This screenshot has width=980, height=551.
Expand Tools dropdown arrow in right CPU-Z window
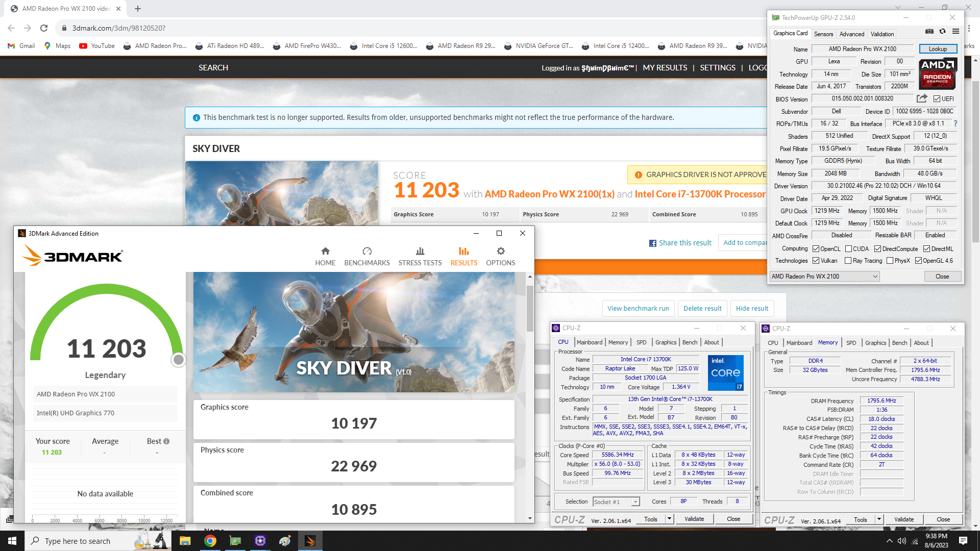[x=879, y=519]
